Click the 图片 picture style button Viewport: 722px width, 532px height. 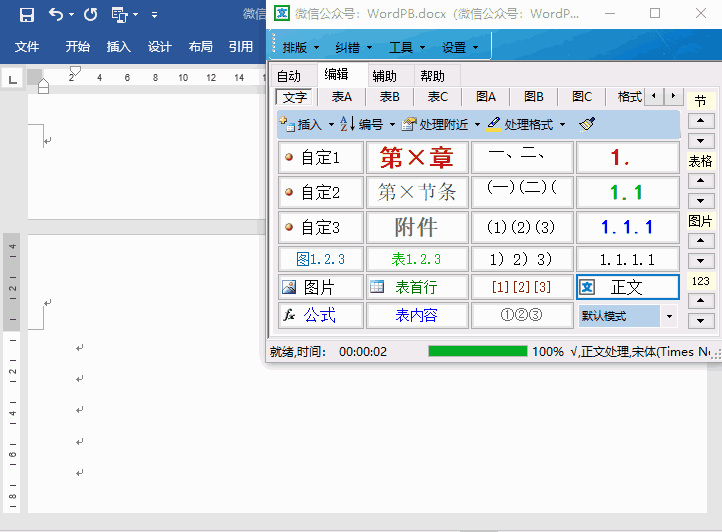[x=321, y=287]
